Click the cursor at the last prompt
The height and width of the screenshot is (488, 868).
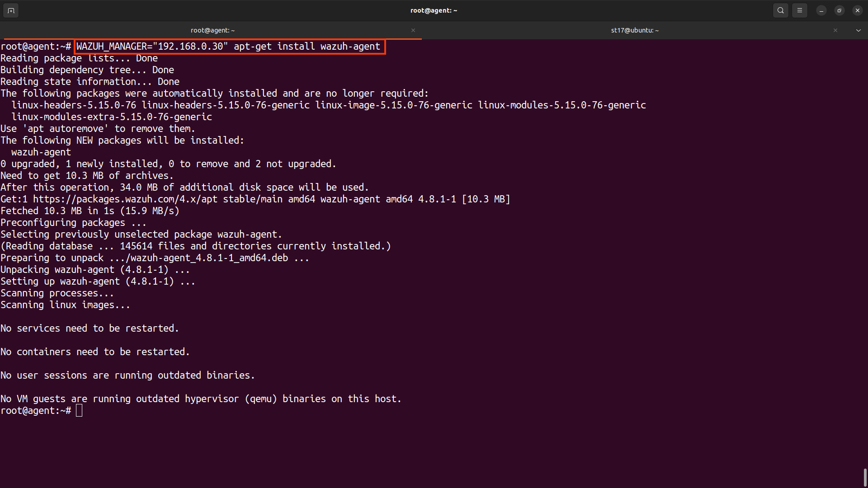(x=79, y=411)
